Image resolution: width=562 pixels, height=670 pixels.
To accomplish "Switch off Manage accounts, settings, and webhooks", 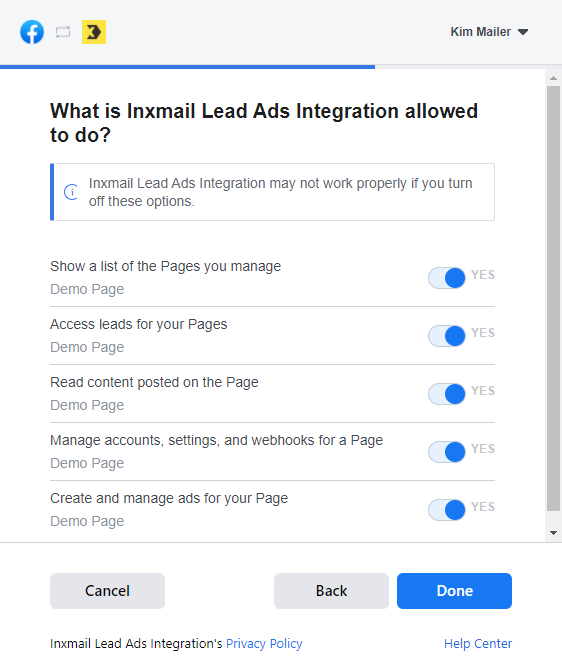I will 447,452.
